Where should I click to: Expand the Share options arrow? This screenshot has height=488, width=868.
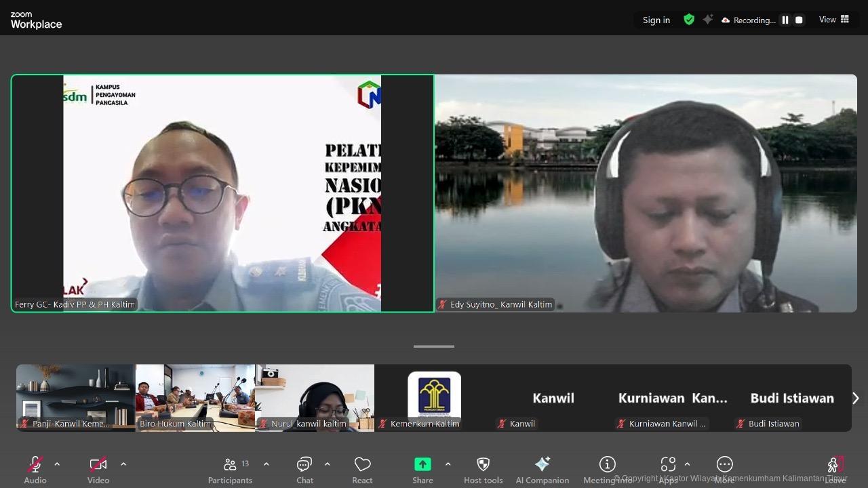click(448, 464)
